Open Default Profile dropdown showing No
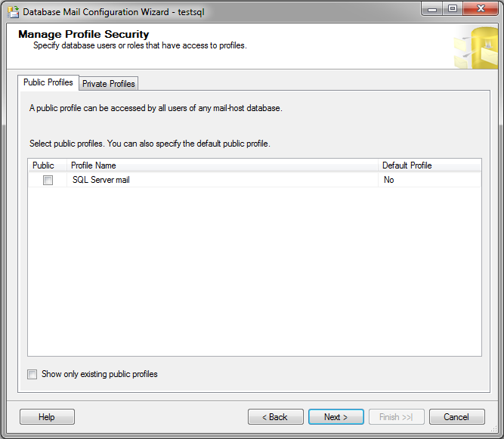The image size is (504, 439). [429, 180]
